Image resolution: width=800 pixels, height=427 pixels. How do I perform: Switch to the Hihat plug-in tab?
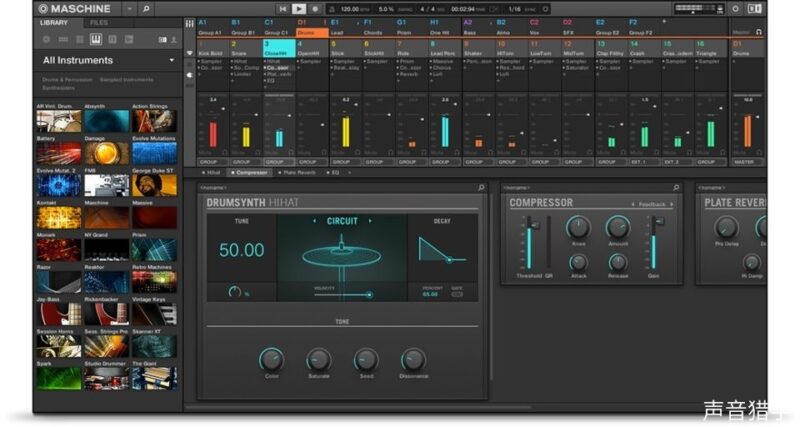(x=211, y=173)
